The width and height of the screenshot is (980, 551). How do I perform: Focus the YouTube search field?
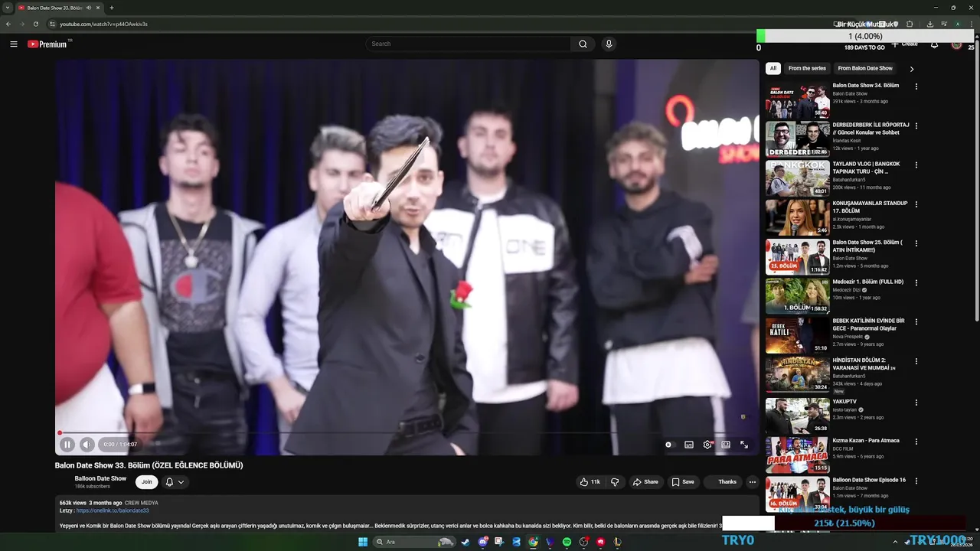click(468, 44)
